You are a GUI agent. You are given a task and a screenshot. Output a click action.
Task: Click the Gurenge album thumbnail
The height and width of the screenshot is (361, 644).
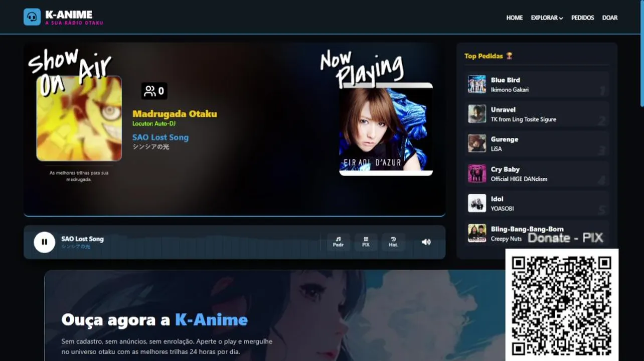coord(477,143)
